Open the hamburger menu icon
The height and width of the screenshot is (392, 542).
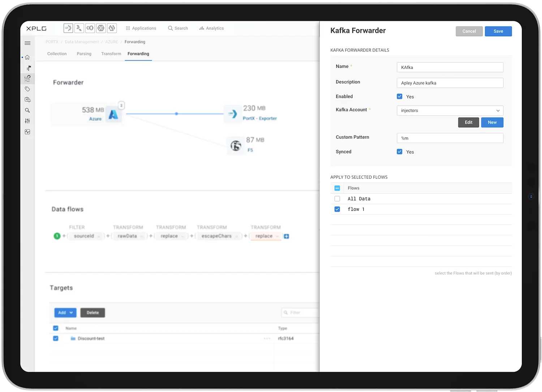[x=27, y=43]
